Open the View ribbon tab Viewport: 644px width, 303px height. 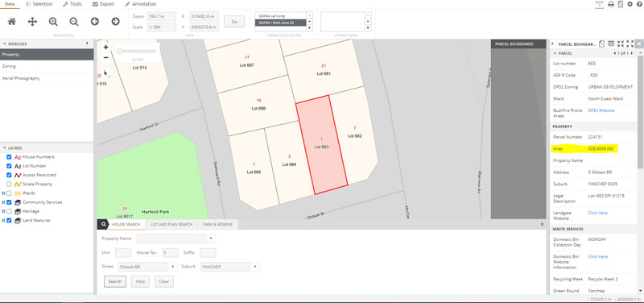click(x=9, y=4)
